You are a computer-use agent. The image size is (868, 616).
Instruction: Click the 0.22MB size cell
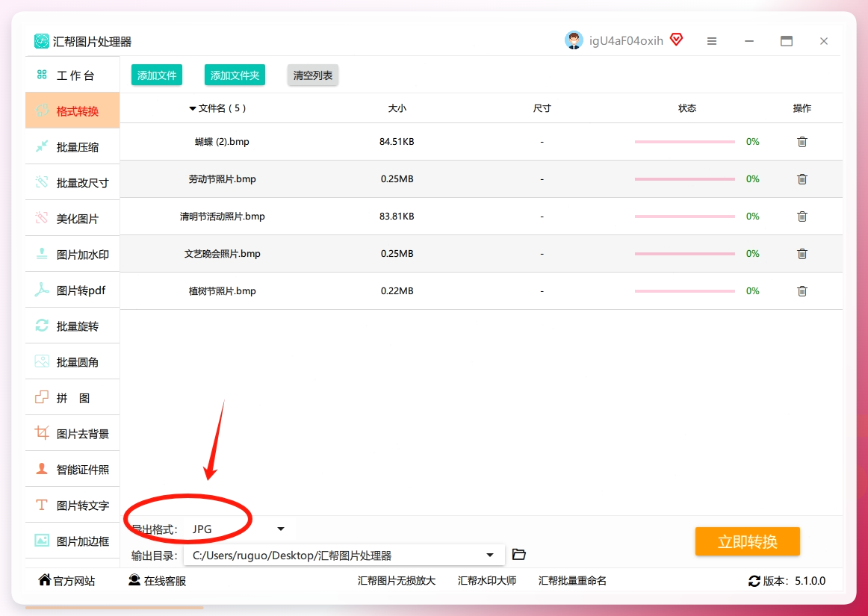397,291
